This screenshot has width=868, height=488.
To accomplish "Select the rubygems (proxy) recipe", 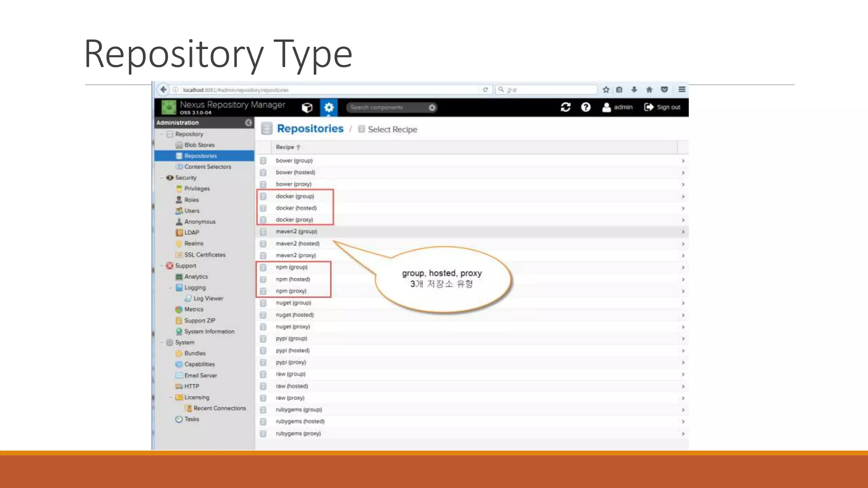I will [x=472, y=433].
